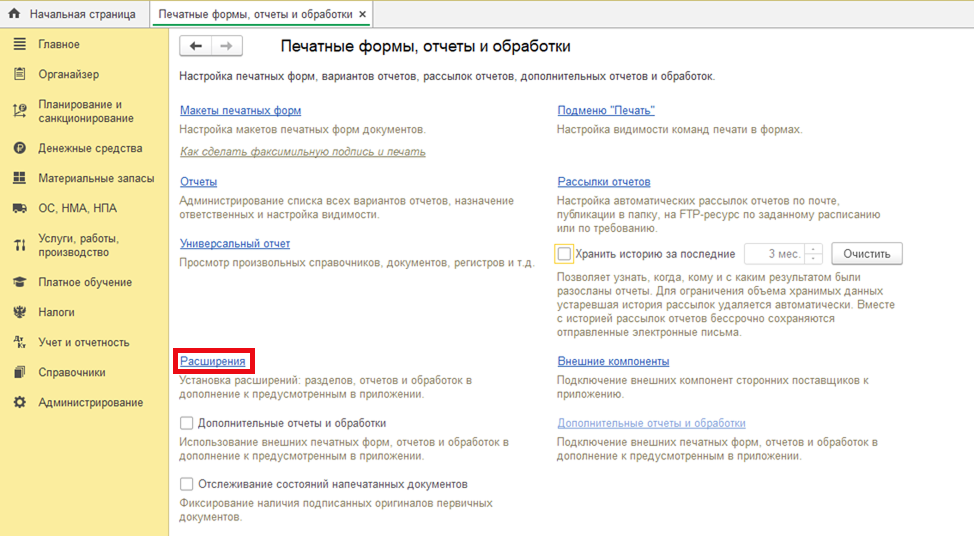974x536 pixels.
Task: Switch to the Начальная страница tab
Action: pyautogui.click(x=75, y=14)
